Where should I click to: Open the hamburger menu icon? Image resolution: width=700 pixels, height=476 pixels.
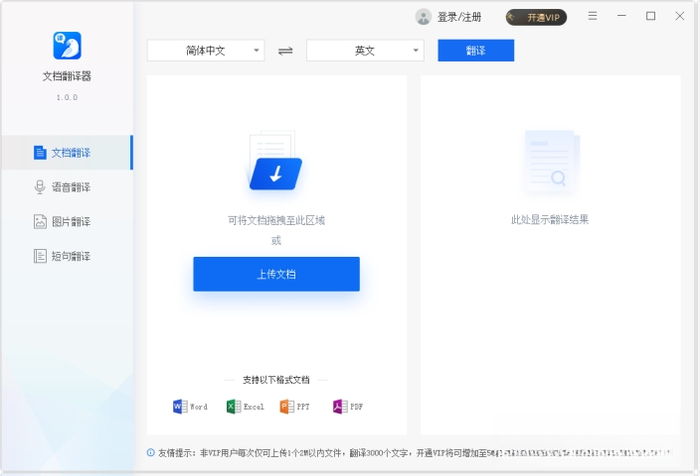click(592, 16)
